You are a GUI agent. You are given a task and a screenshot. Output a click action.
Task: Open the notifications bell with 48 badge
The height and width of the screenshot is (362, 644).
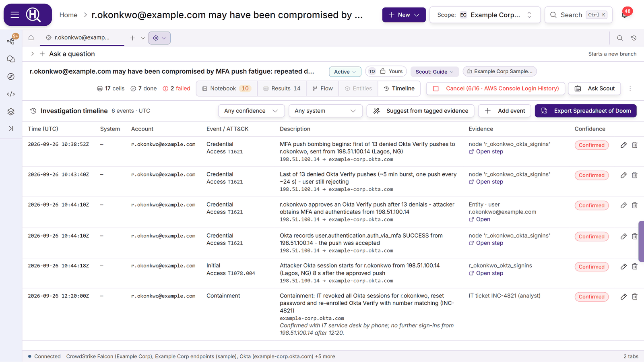coord(625,14)
